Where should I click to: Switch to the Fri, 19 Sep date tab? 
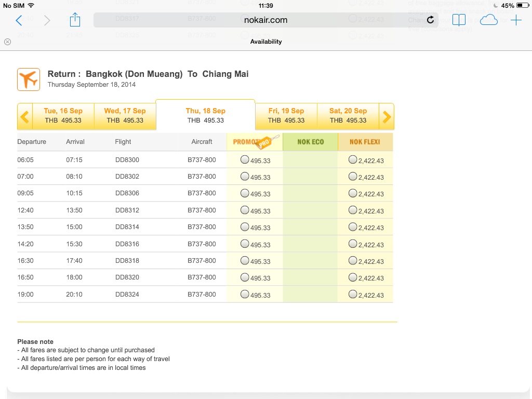pos(286,116)
